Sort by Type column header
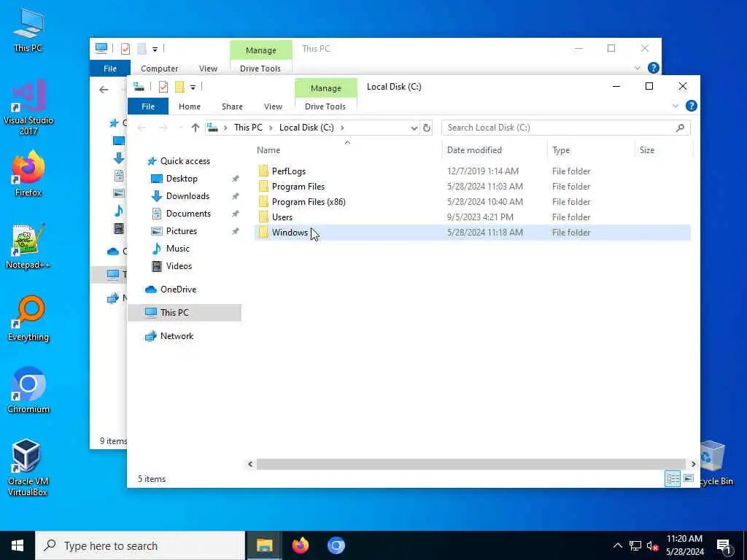747x560 pixels. click(x=591, y=150)
